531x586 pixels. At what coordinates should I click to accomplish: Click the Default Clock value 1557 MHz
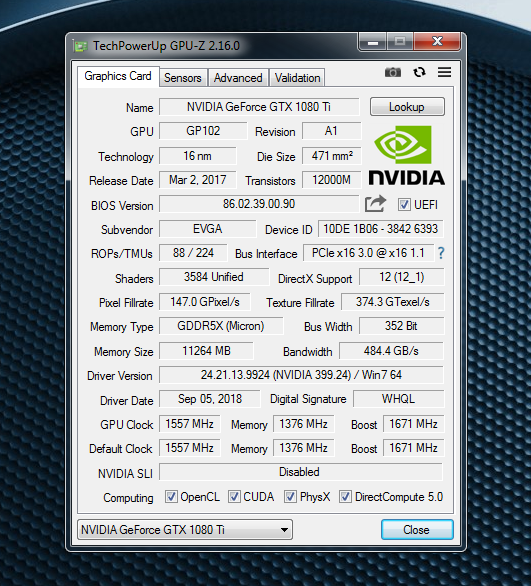(x=189, y=448)
